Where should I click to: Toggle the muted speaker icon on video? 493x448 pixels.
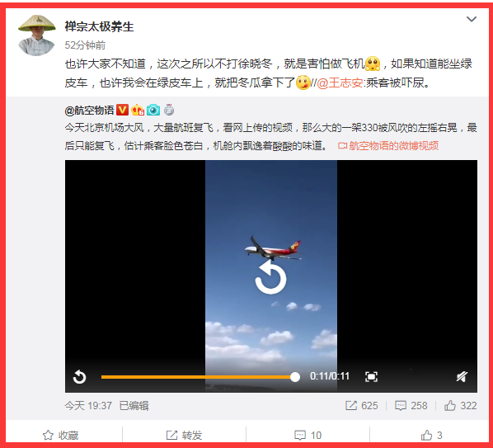(462, 376)
